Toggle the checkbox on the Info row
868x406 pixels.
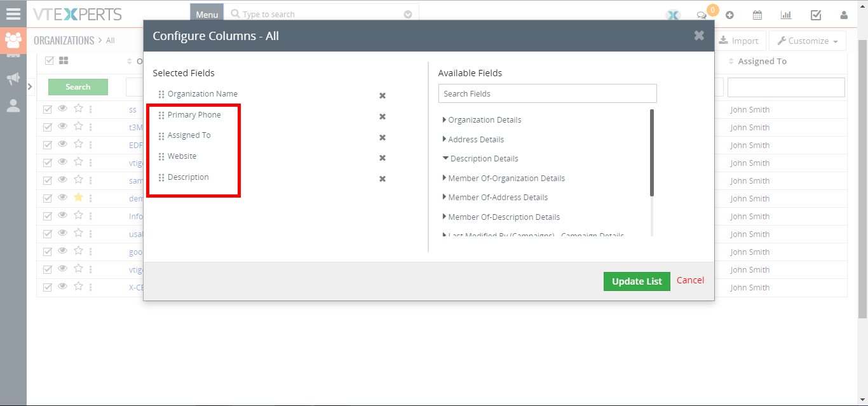[x=48, y=216]
